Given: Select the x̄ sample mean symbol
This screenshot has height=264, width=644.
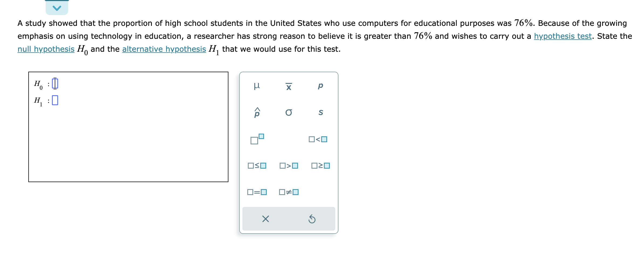Looking at the screenshot, I should [x=288, y=86].
